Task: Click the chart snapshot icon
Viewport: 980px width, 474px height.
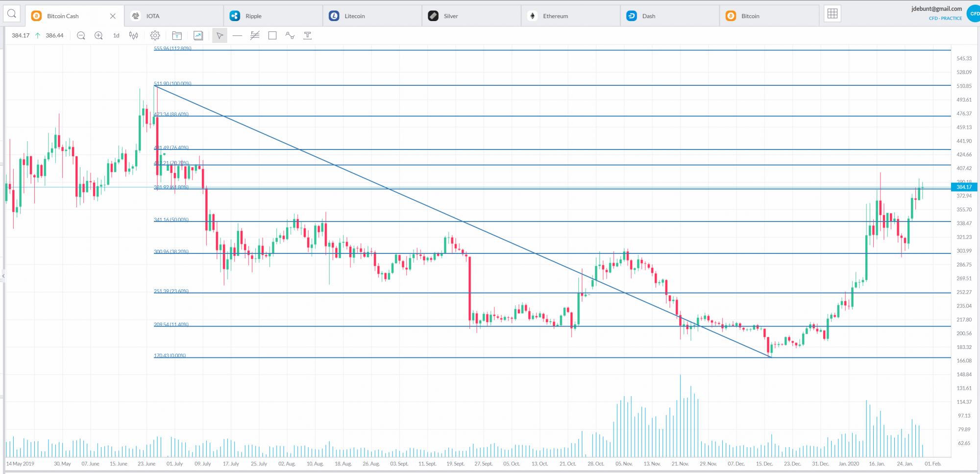Action: click(198, 35)
